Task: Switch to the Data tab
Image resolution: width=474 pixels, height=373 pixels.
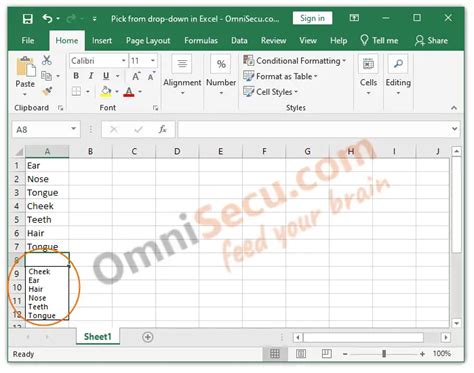Action: tap(239, 41)
